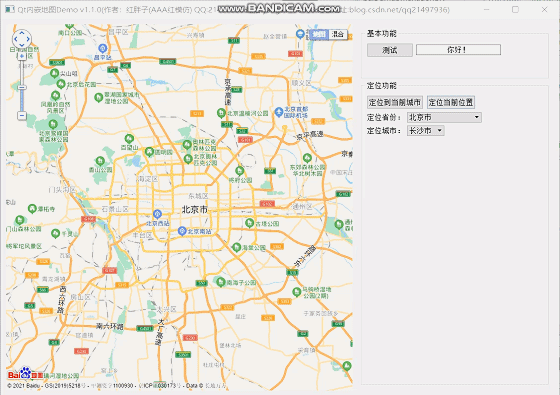
Task: Click the 南海子公园 park marker
Action: pyautogui.click(x=221, y=282)
